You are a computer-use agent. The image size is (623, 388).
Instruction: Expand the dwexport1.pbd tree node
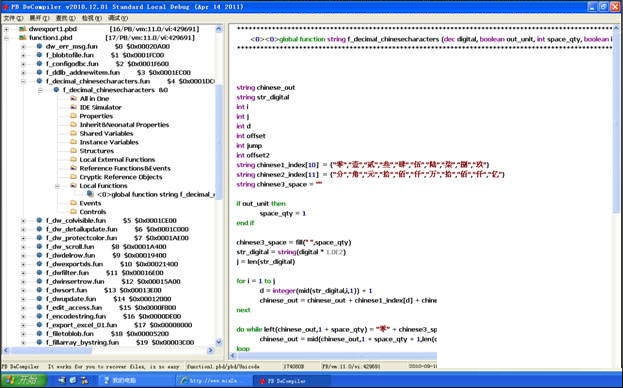coord(6,29)
